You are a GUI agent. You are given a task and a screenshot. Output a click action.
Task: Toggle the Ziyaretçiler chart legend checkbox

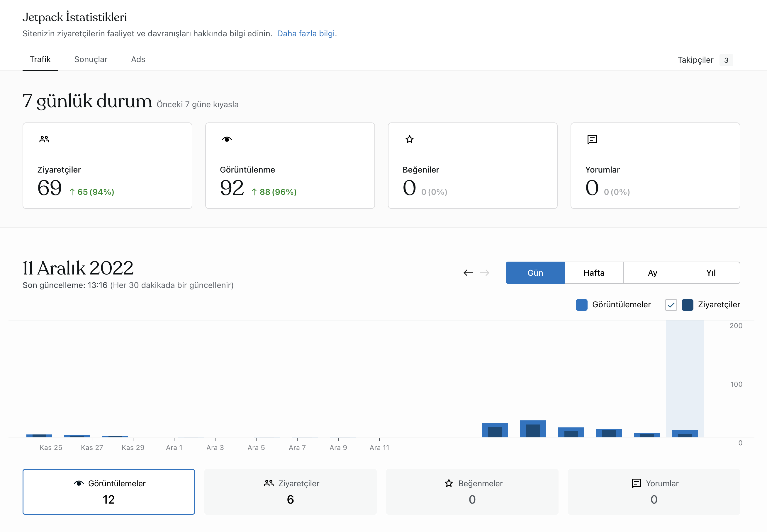coord(671,305)
